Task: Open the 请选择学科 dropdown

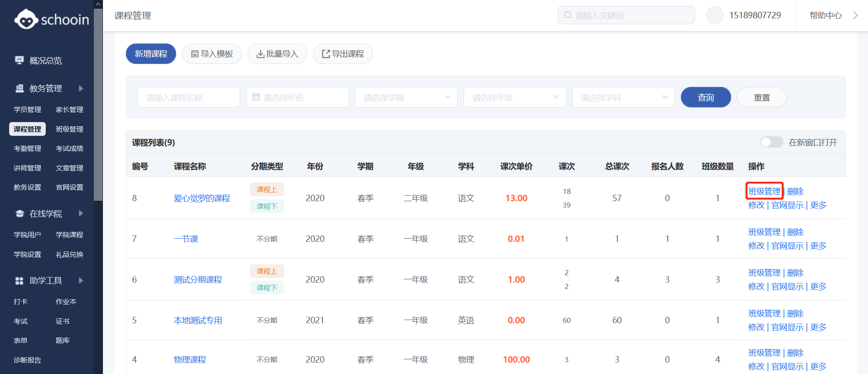Action: click(623, 97)
